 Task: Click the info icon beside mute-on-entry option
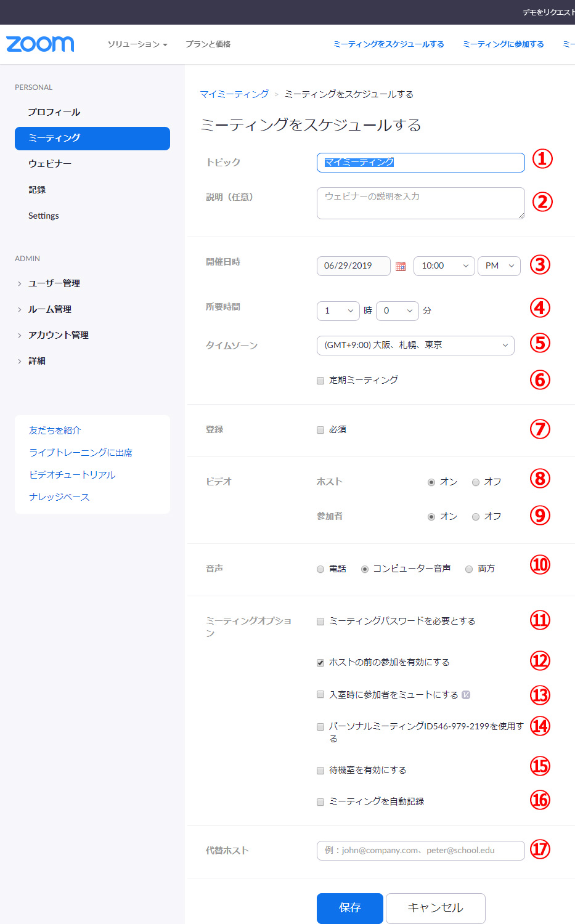coord(466,695)
